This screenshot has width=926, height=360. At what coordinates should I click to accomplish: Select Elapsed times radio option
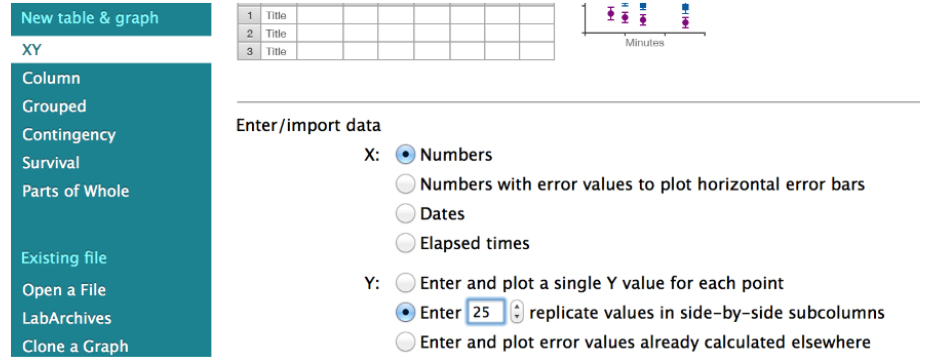point(405,243)
